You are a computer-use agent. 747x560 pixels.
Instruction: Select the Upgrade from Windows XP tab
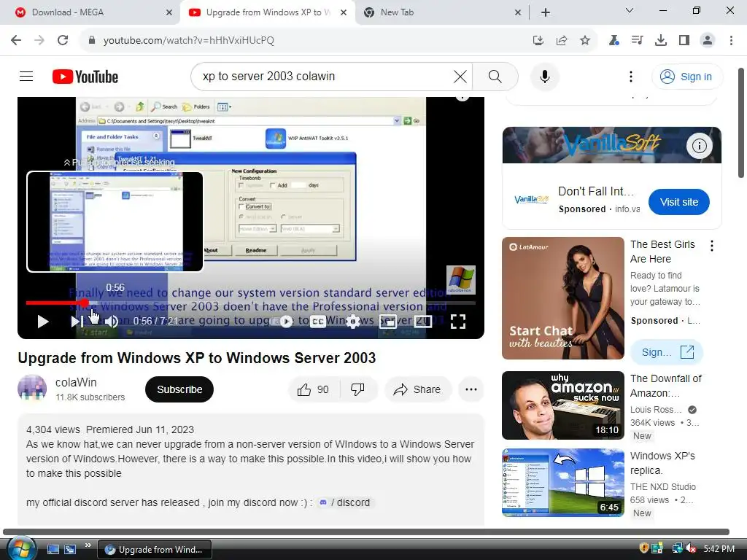(268, 12)
